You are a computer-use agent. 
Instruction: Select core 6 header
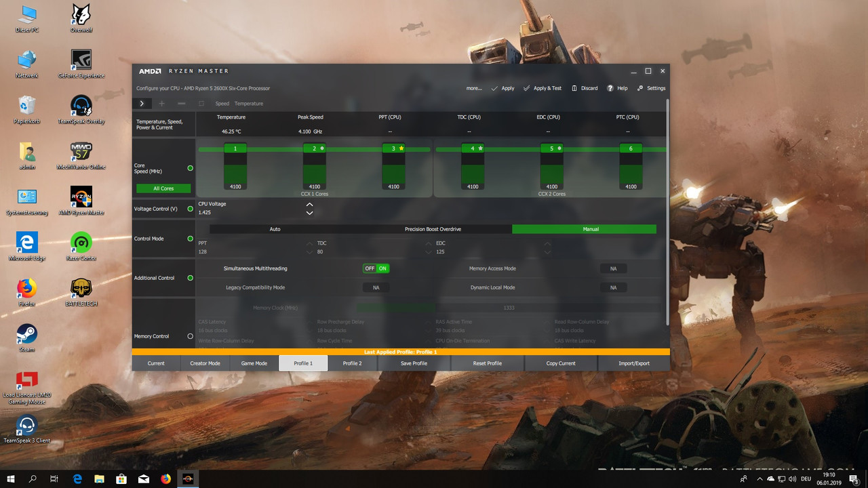click(631, 148)
